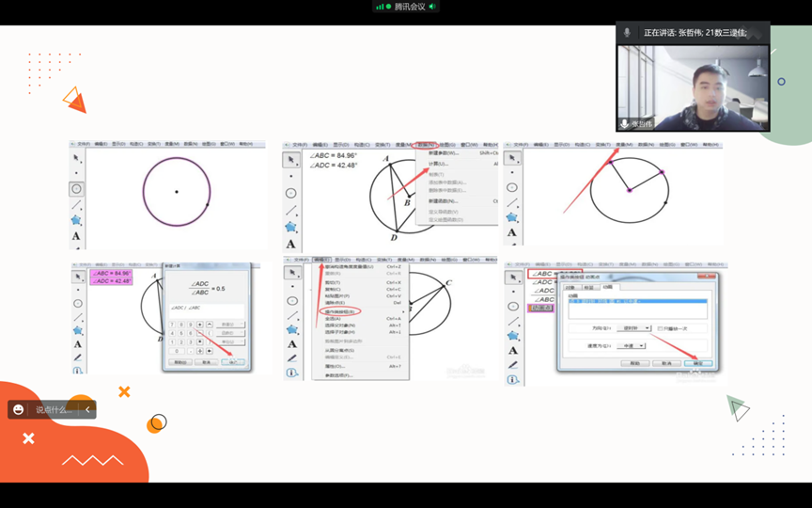Open the direction dropdown showing 逆时针
This screenshot has height=508, width=812.
(x=634, y=328)
